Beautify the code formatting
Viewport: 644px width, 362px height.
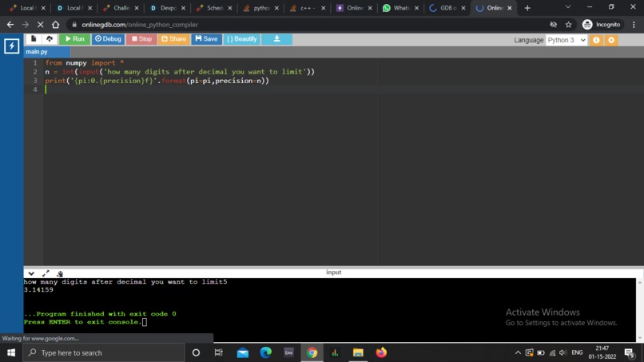(241, 39)
